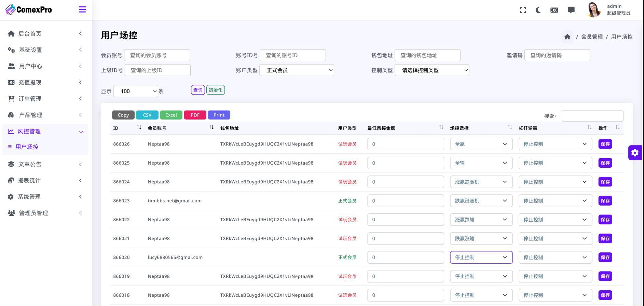Click the 查询 button

[x=198, y=90]
